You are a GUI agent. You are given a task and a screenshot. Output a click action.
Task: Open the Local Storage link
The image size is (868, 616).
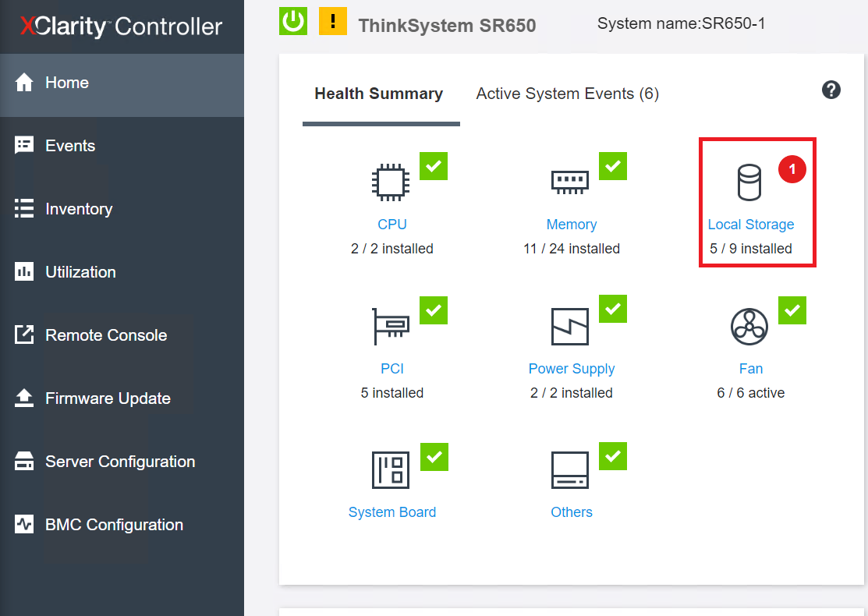(750, 224)
